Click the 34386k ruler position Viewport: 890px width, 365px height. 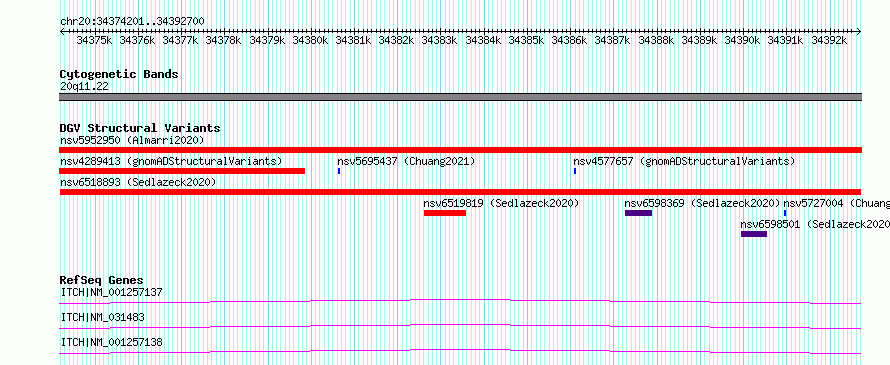tap(569, 40)
